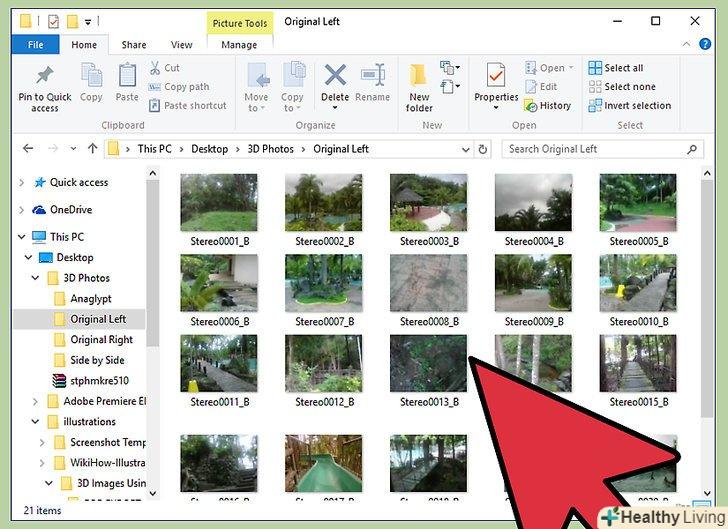Open Properties from the ribbon

point(496,77)
